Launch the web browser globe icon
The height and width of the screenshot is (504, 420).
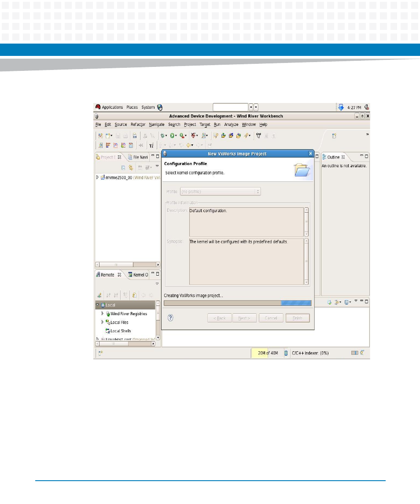(160, 107)
